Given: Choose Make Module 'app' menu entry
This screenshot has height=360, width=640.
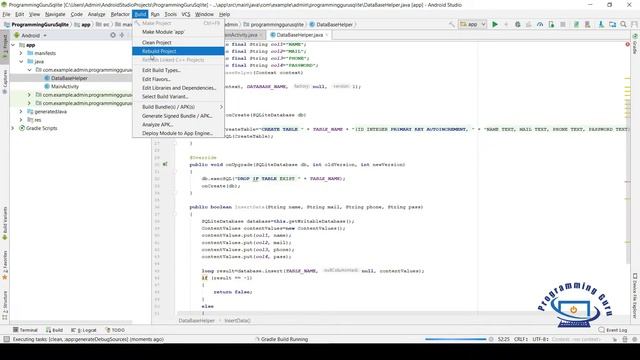Looking at the screenshot, I should [178, 32].
